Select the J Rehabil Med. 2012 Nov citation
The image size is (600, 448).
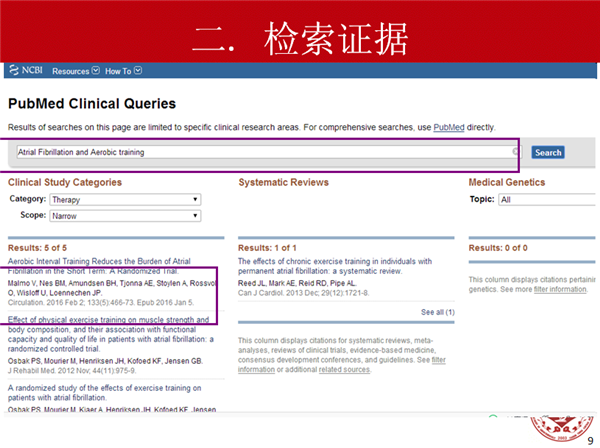coord(72,371)
